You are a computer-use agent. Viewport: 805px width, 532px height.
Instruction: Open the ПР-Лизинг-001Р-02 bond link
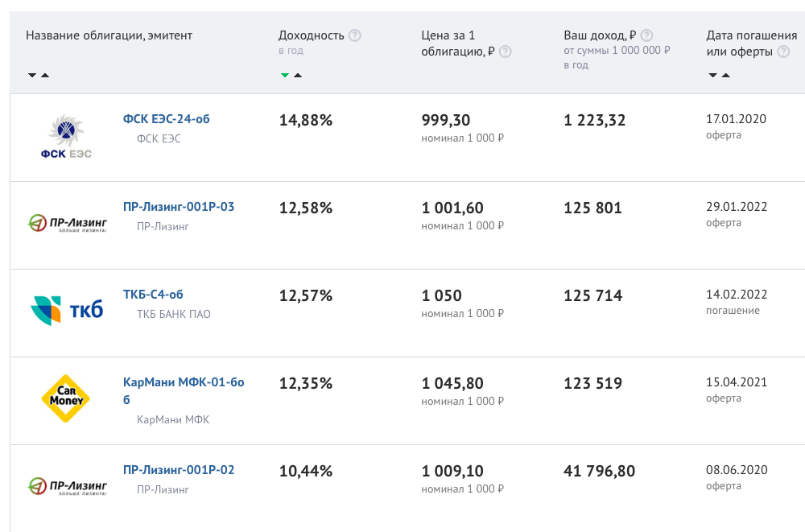pyautogui.click(x=179, y=470)
